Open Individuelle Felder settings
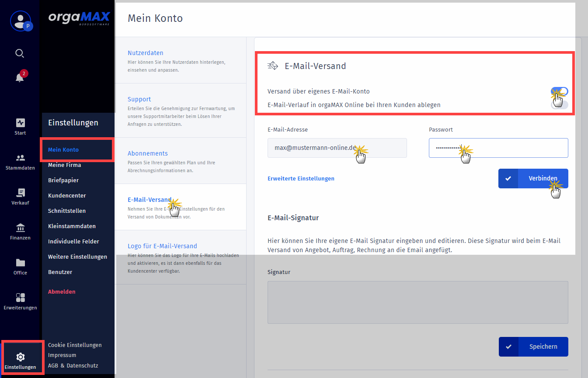 pyautogui.click(x=73, y=242)
